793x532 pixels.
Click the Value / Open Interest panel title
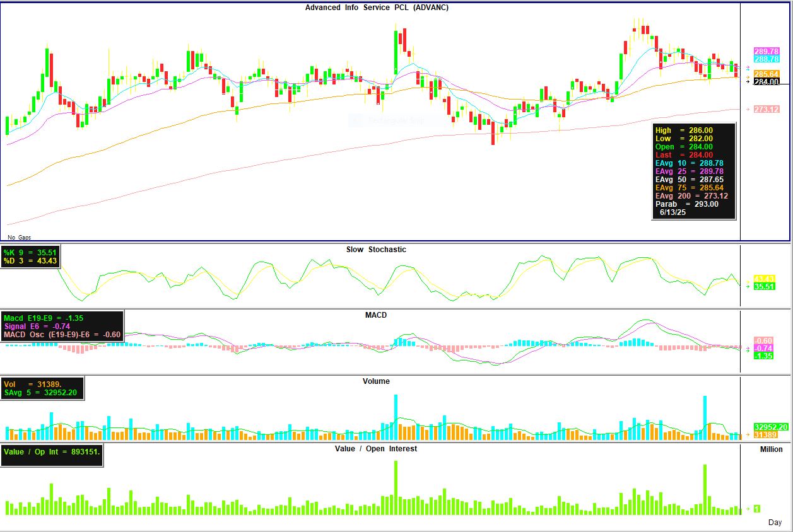pyautogui.click(x=376, y=449)
